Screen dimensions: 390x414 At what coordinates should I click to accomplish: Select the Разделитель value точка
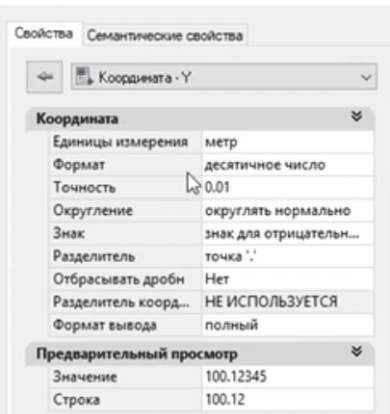287,256
